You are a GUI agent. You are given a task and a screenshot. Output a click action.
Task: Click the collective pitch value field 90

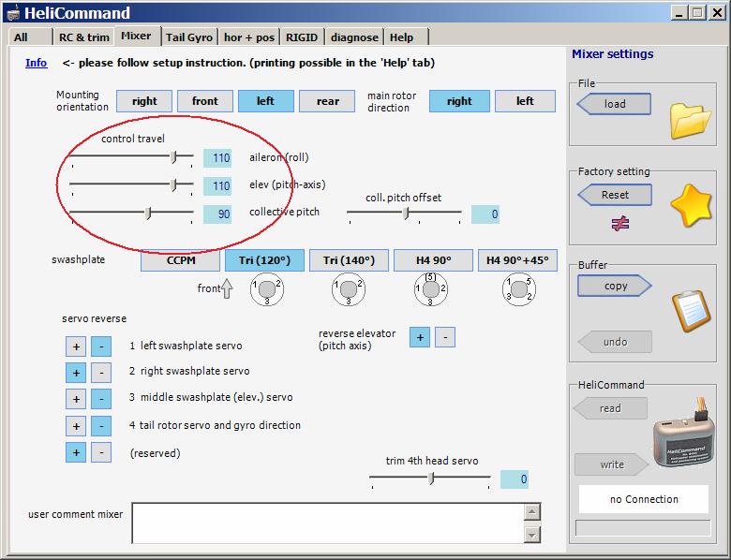(x=217, y=214)
